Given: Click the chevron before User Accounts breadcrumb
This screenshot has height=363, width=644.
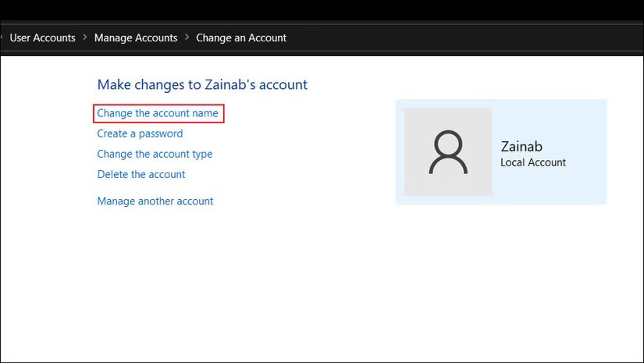Looking at the screenshot, I should [2, 37].
